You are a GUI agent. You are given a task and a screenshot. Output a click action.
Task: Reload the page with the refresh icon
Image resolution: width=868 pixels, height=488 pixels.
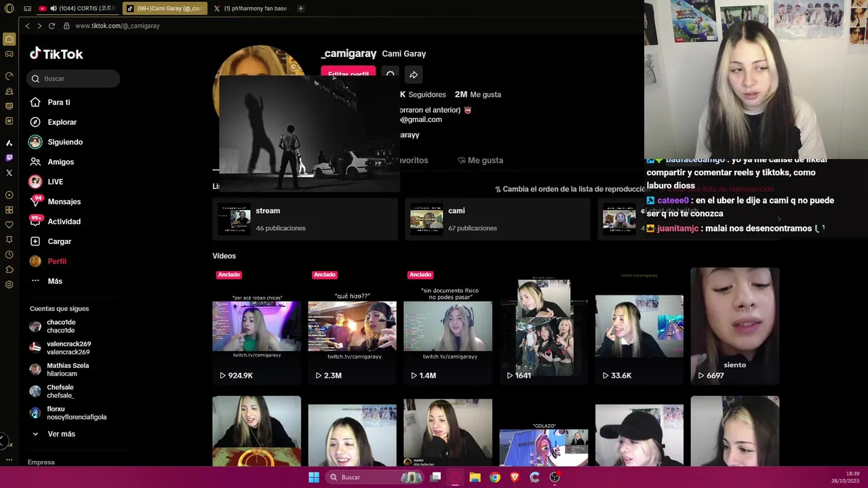point(52,26)
